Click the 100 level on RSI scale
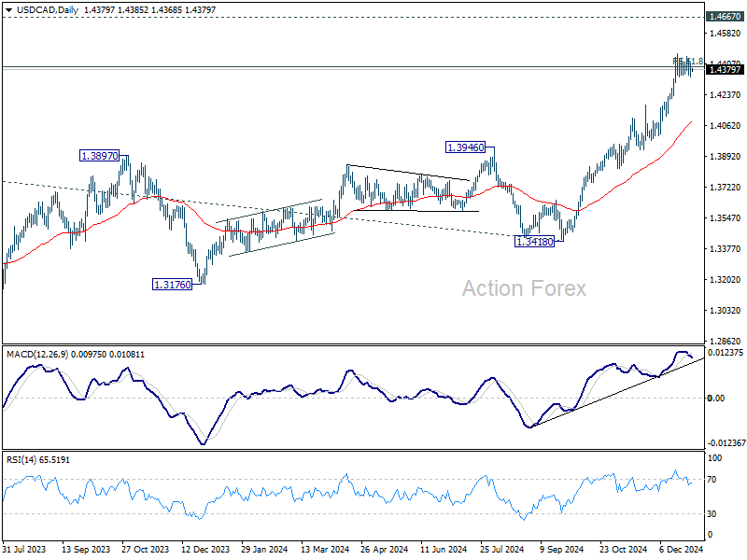 [x=715, y=458]
